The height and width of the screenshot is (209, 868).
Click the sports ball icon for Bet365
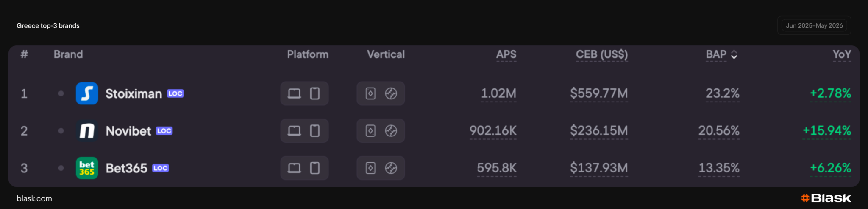click(391, 168)
